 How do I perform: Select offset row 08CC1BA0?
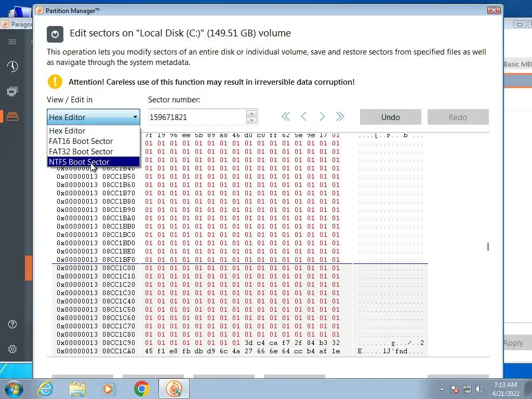pos(96,218)
